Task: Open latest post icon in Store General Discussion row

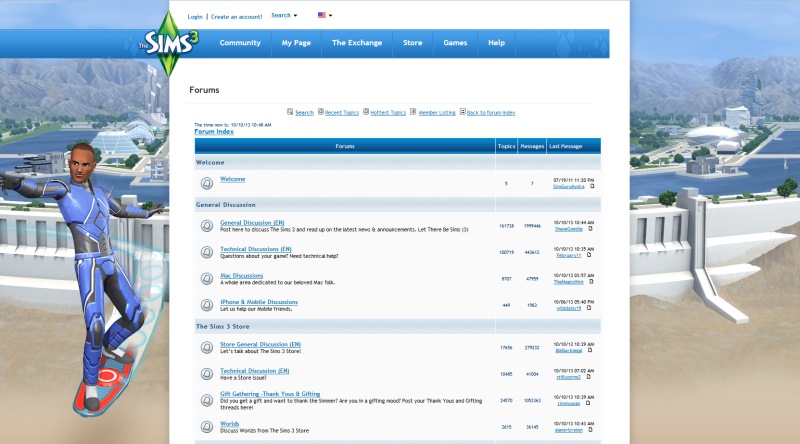Action: pos(590,350)
